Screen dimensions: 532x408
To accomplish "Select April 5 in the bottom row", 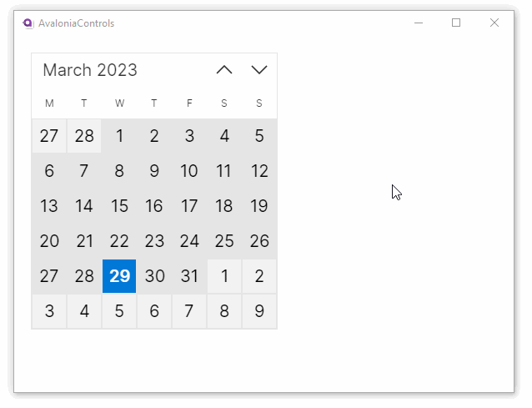I will pos(119,311).
